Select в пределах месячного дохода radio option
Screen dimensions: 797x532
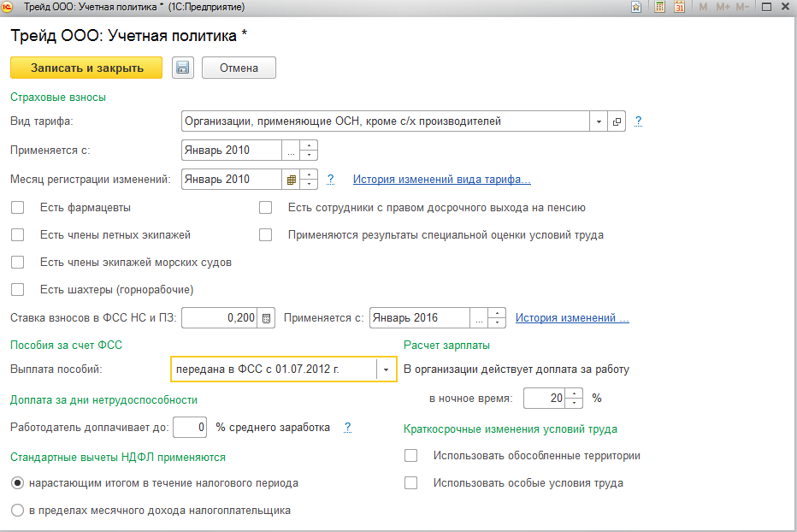tap(18, 511)
